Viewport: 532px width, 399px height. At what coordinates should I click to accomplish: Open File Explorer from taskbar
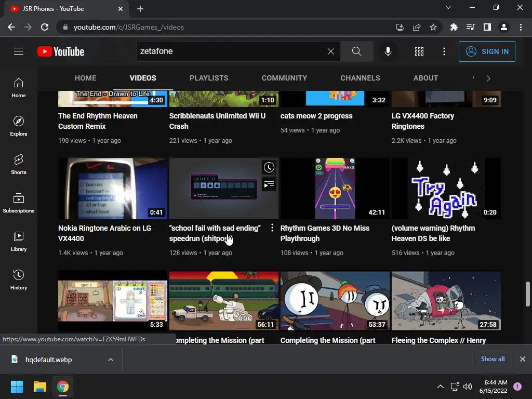point(39,387)
